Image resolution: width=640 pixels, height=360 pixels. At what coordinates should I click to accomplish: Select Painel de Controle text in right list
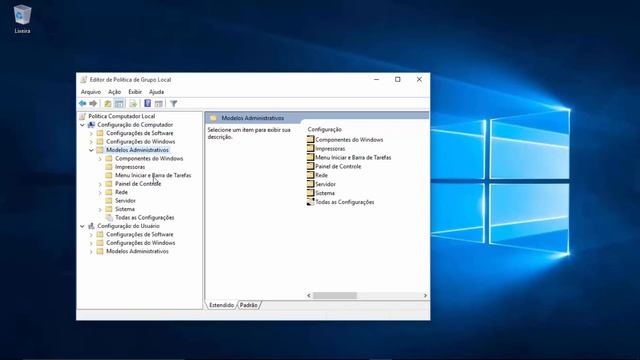tap(338, 166)
